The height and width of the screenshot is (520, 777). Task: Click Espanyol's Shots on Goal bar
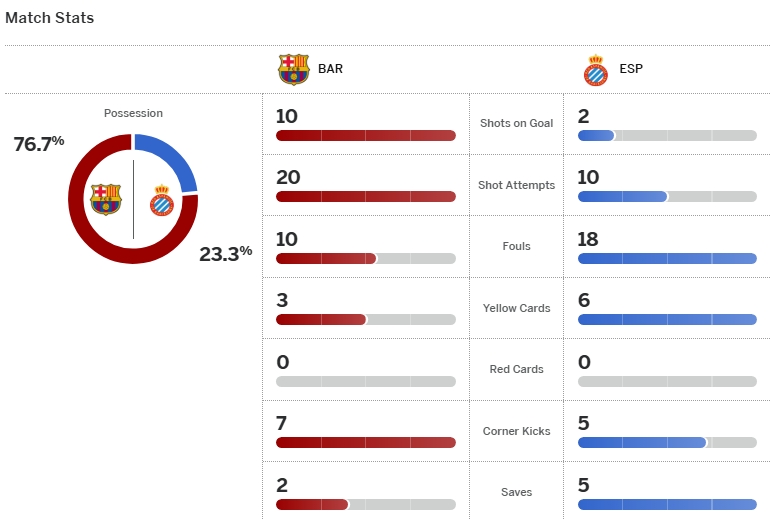pyautogui.click(x=667, y=135)
